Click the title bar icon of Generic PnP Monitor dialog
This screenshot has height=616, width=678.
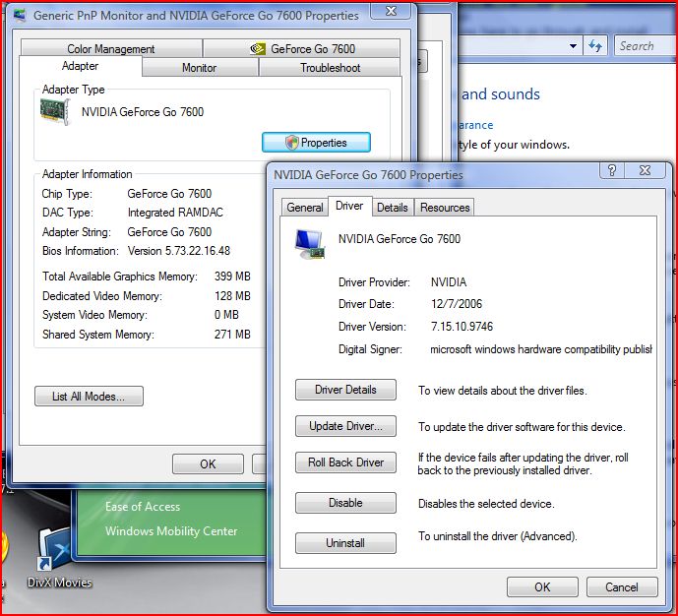pos(20,15)
